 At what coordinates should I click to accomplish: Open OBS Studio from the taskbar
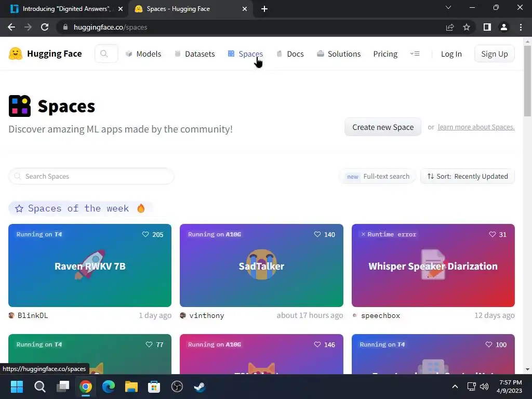177,387
